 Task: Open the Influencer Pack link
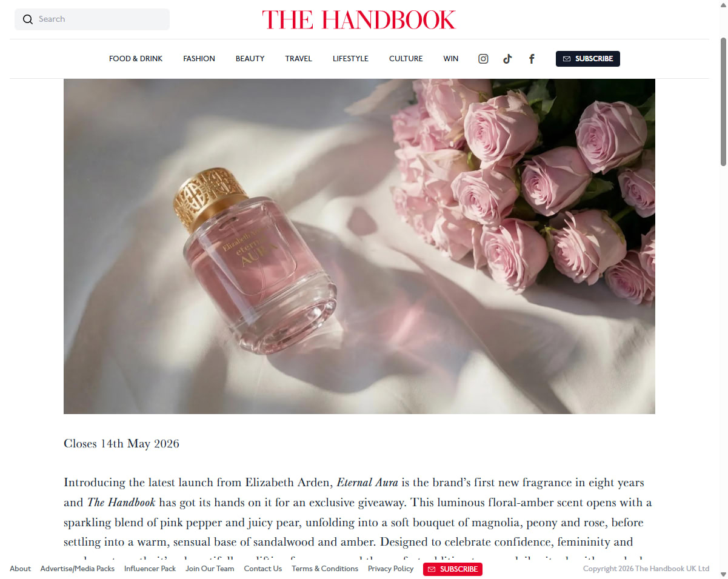coord(150,569)
